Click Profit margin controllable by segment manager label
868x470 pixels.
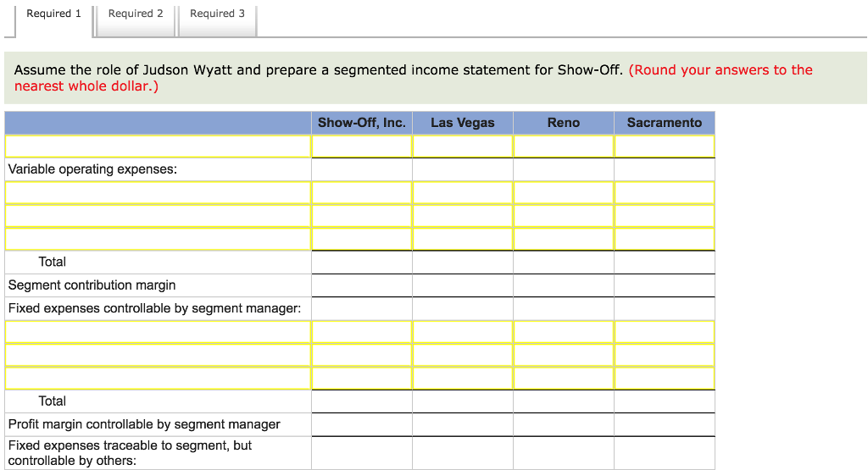point(144,424)
